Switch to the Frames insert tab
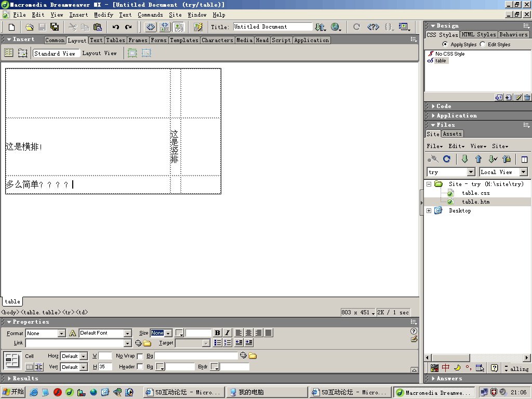This screenshot has width=532, height=399. coord(138,40)
